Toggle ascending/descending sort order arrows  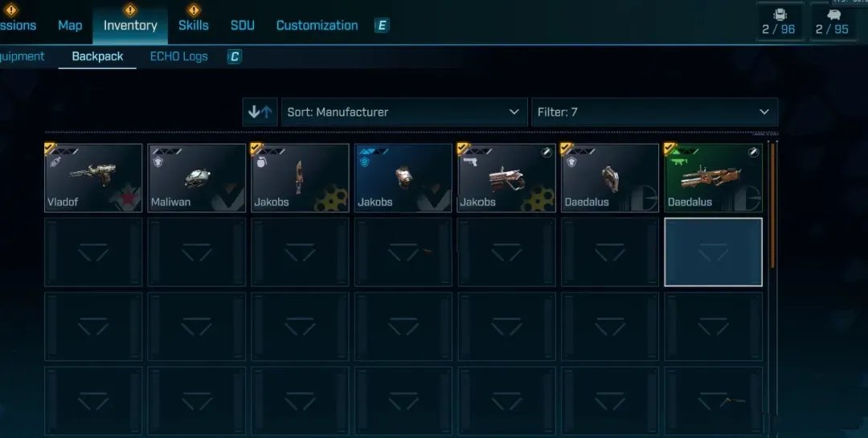tap(260, 112)
